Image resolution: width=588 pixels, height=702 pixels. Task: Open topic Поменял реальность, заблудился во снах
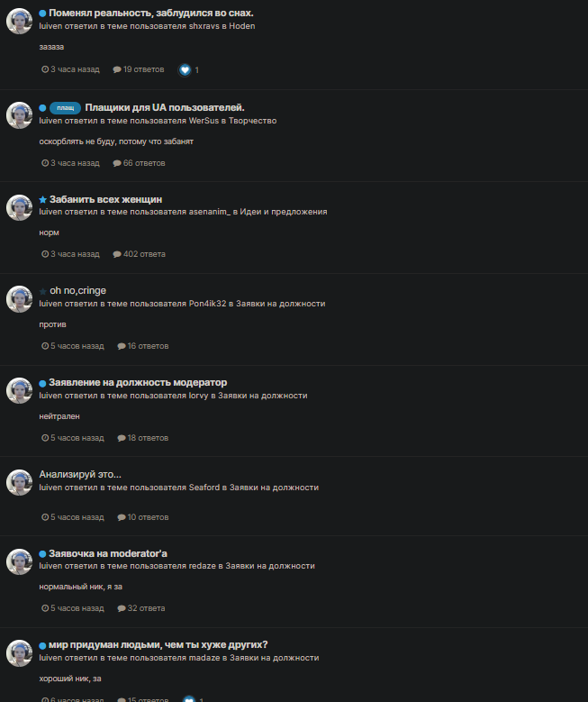(x=150, y=13)
